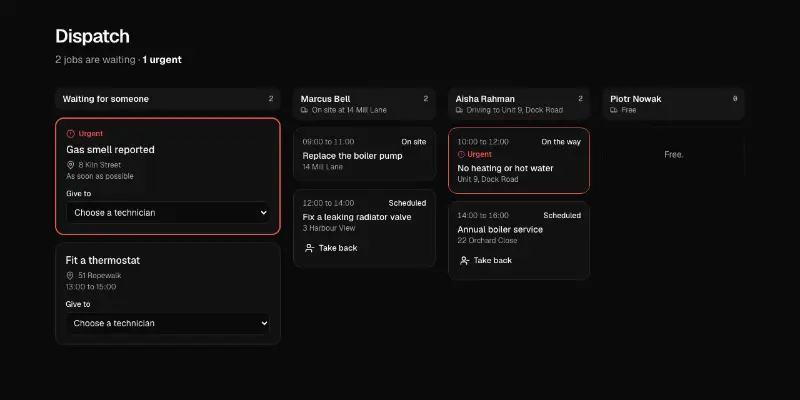The height and width of the screenshot is (400, 800).
Task: Click the 22 Orchard Close address
Action: click(487, 240)
